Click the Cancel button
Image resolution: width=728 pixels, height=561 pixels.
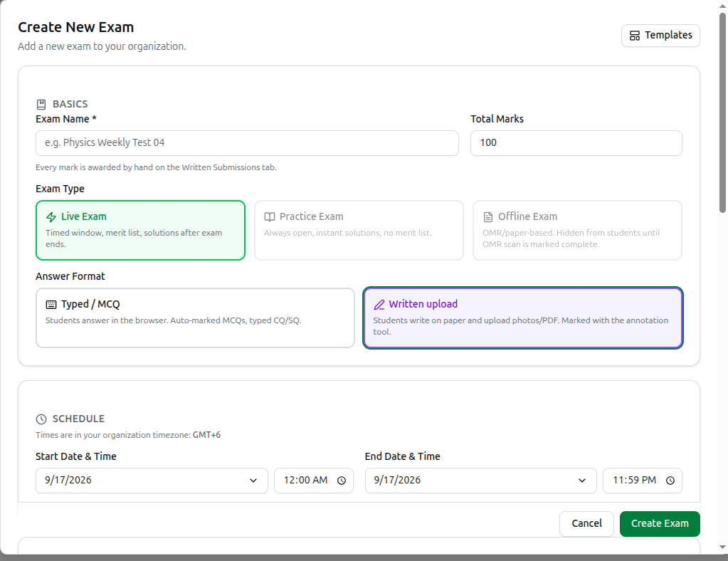[587, 524]
